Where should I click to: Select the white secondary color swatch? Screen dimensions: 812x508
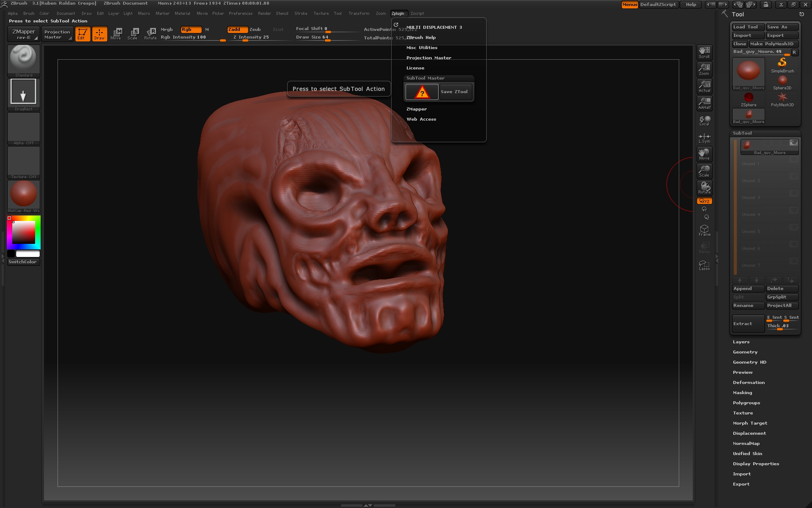tap(28, 254)
